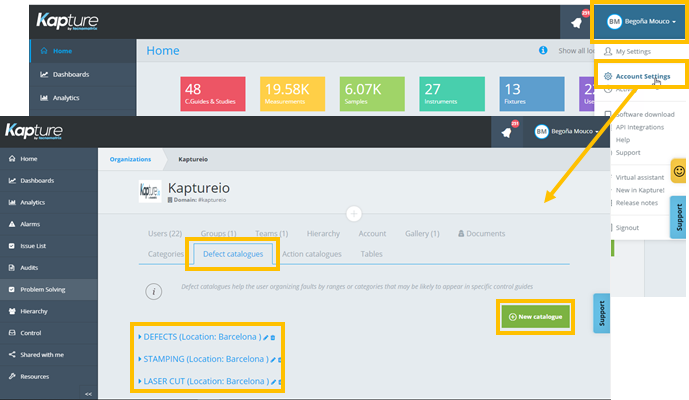689x400 pixels.
Task: Click the 19.58K Measurements card
Action: tap(292, 94)
